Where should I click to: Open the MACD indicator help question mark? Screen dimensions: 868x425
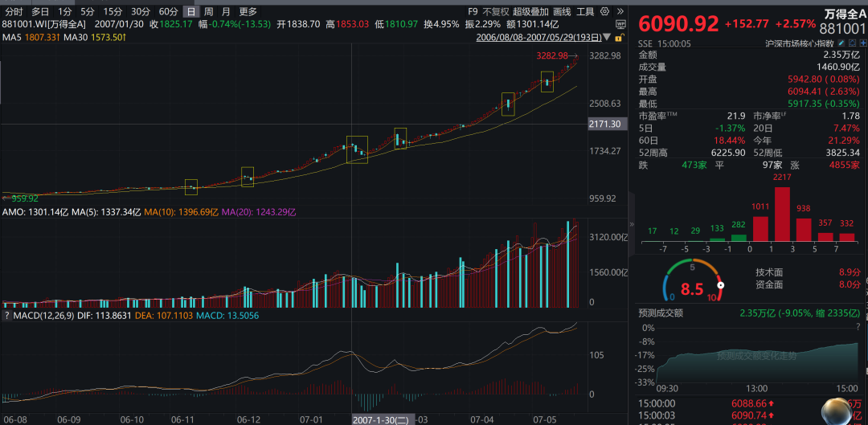(x=6, y=315)
